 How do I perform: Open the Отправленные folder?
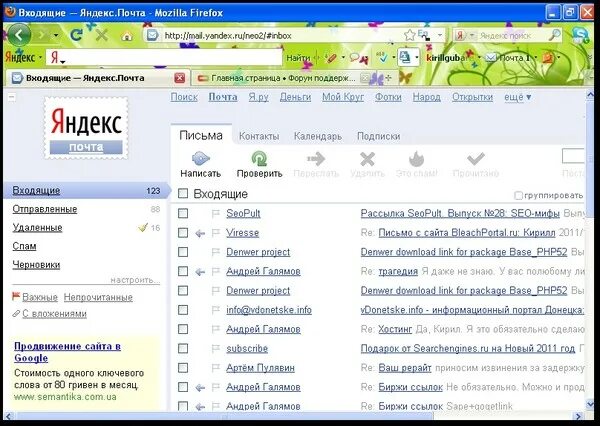pyautogui.click(x=45, y=209)
